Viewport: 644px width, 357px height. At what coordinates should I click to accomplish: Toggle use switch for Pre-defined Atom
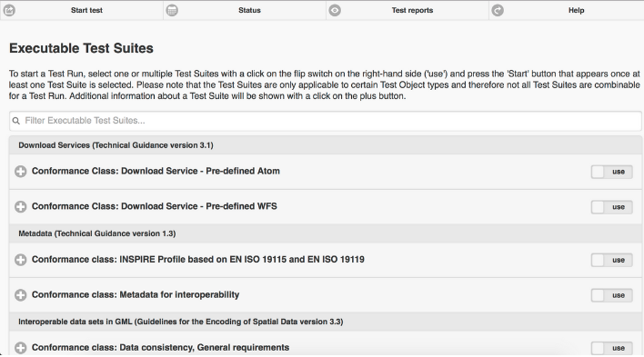611,172
